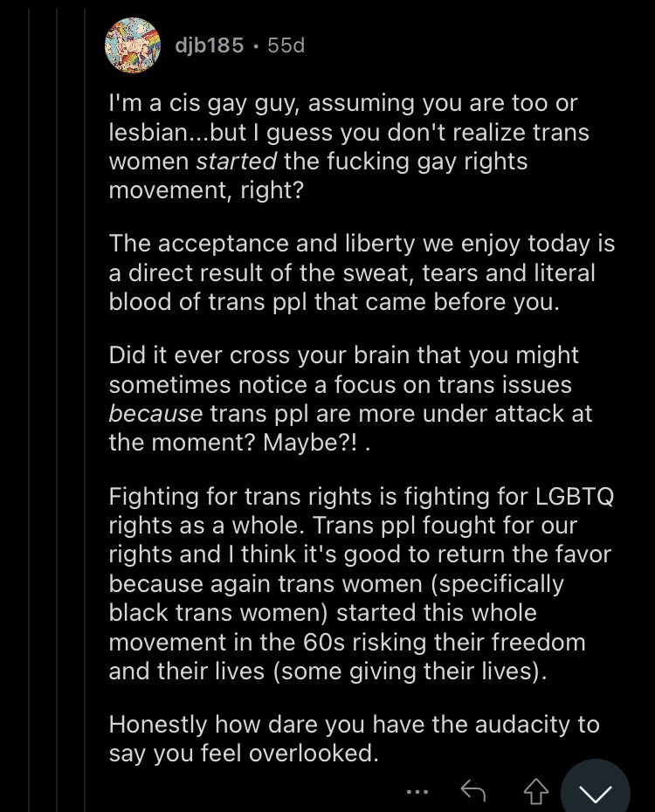Jump to next comment with chevron button

coord(596,788)
